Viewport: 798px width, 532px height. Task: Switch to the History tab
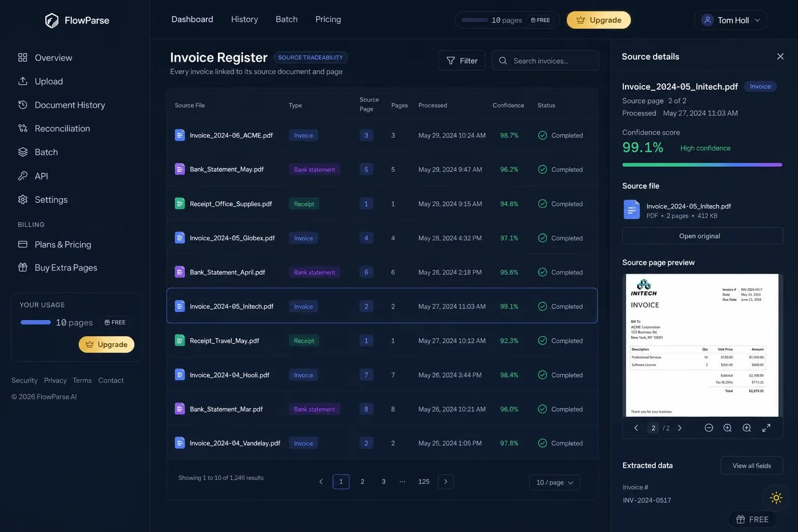point(244,19)
